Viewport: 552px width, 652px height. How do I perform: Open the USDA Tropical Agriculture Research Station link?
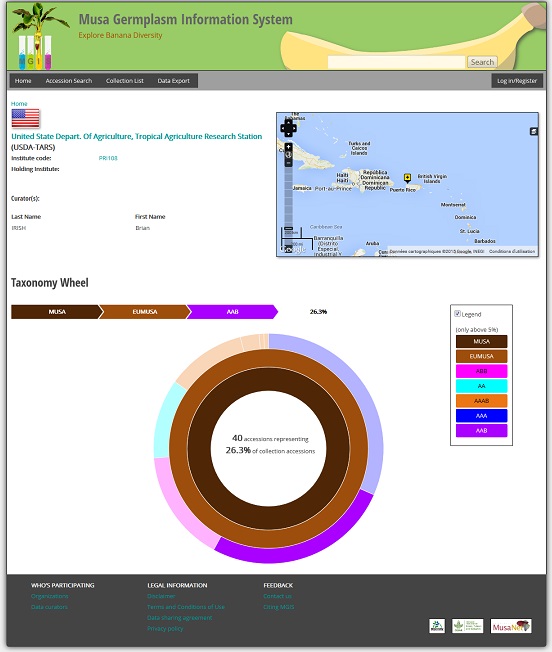pos(137,136)
